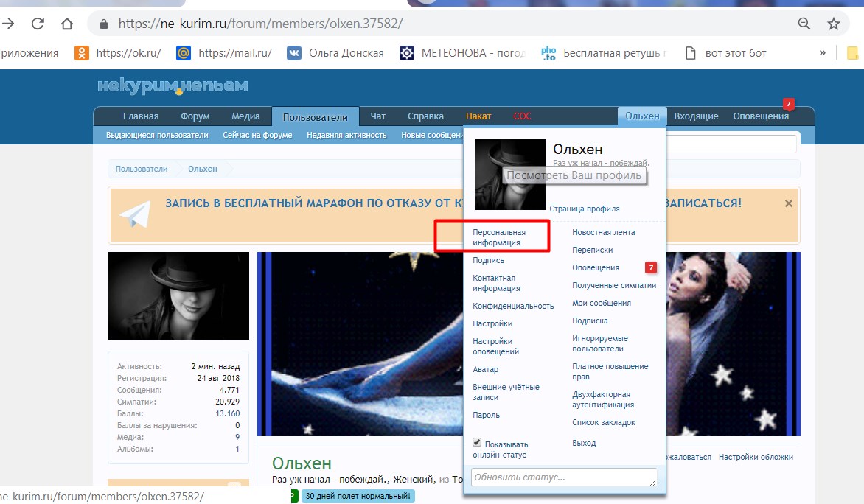Open Настройки обложки link
864x504 pixels.
(756, 457)
